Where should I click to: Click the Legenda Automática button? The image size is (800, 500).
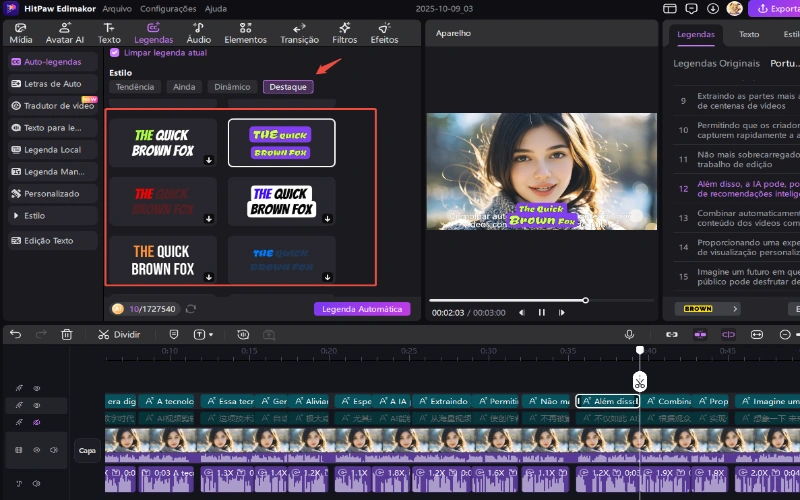[362, 309]
